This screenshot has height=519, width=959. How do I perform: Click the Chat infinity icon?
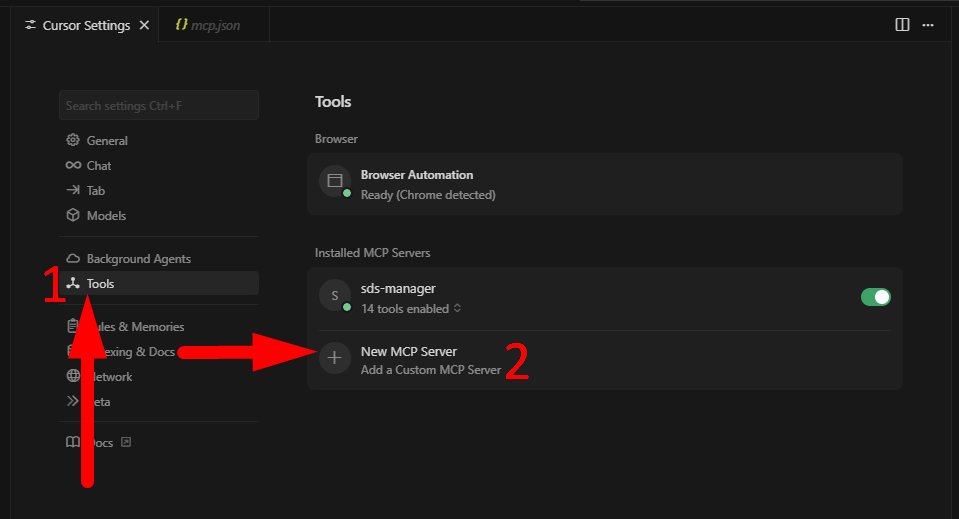tap(73, 166)
